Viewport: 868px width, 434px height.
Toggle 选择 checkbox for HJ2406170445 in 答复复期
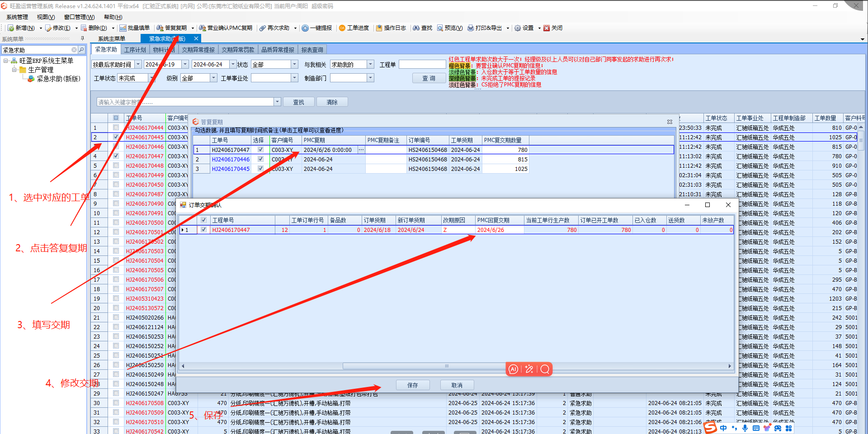pos(260,169)
